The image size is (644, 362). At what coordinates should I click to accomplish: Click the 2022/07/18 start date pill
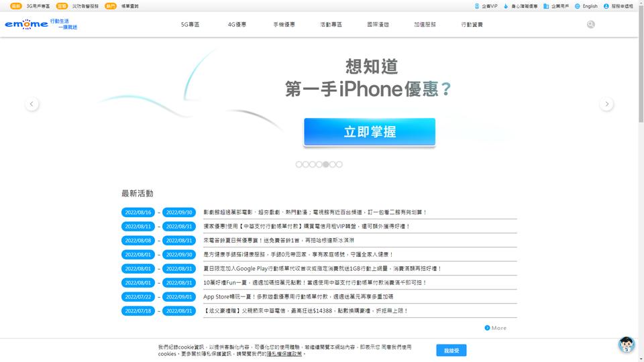[138, 310]
